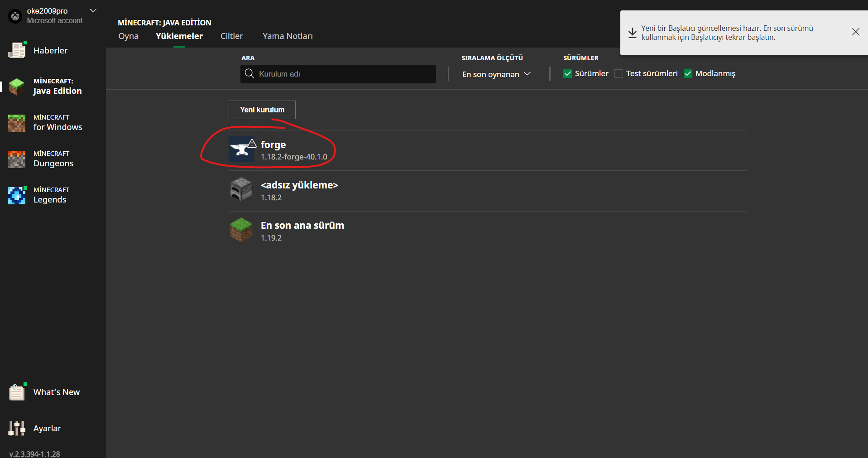Switch to the Oyna tab
The width and height of the screenshot is (868, 458).
click(129, 36)
